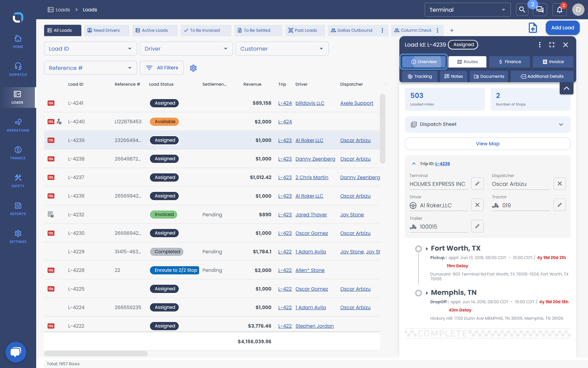
Task: Click the search magnifier icon
Action: (522, 10)
